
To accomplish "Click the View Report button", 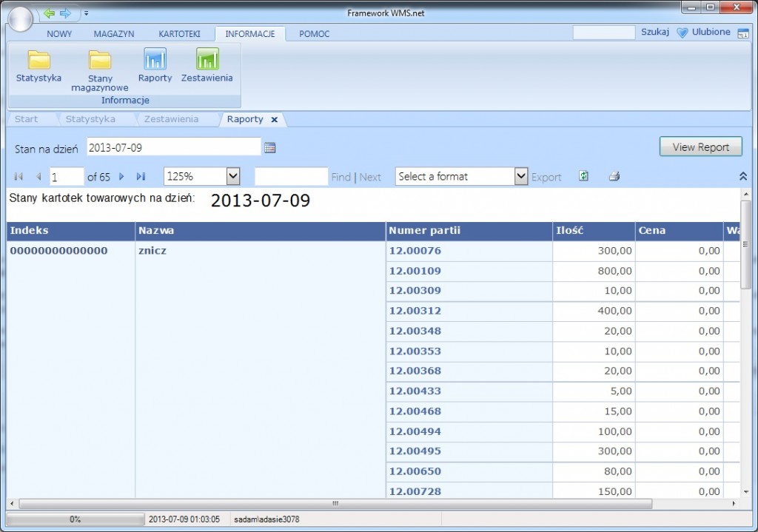I will (700, 147).
